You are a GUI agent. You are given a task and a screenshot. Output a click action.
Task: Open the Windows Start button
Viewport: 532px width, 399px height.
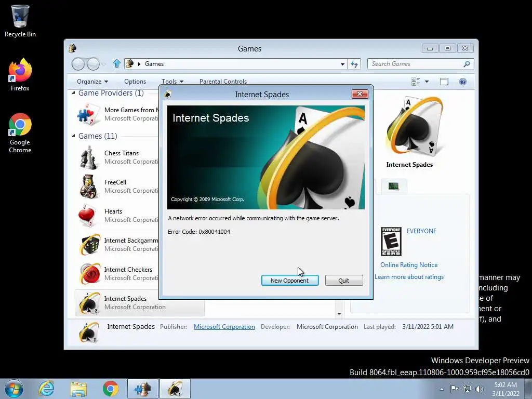14,389
